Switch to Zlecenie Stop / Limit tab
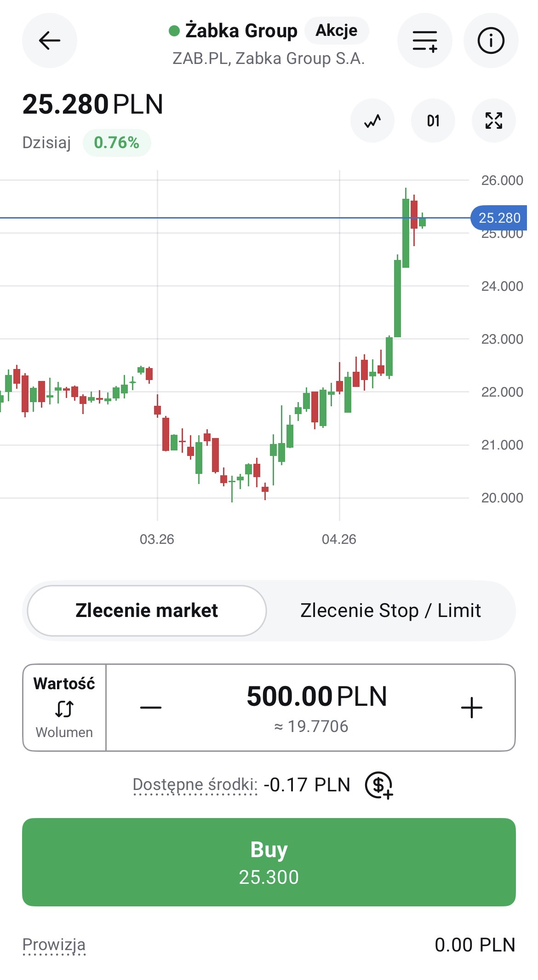538x980 pixels. [390, 611]
